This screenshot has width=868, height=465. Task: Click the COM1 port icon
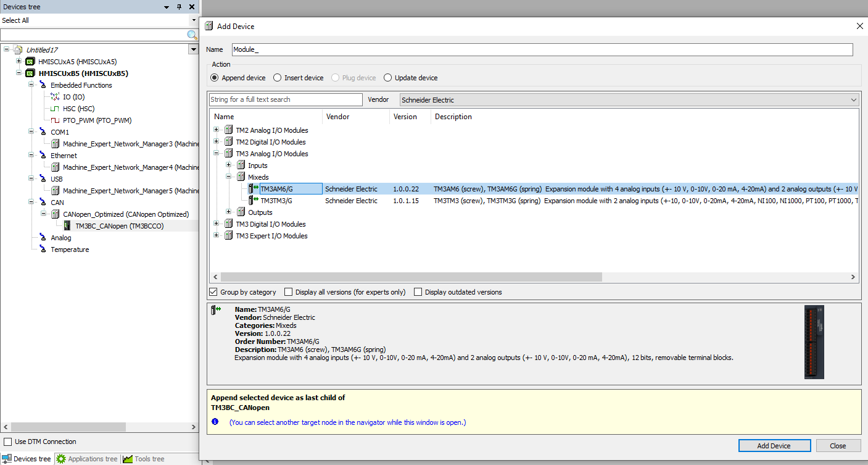click(43, 132)
